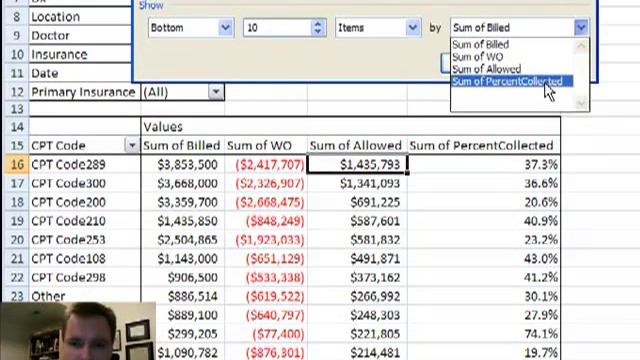Viewport: 640px width, 360px height.
Task: Open the CPT Code filter dropdown arrow
Action: coord(132,145)
